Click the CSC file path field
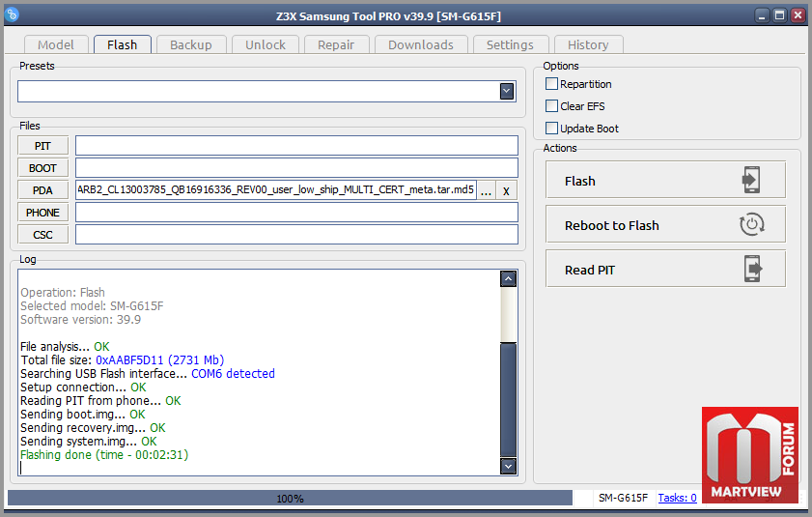 (x=296, y=235)
